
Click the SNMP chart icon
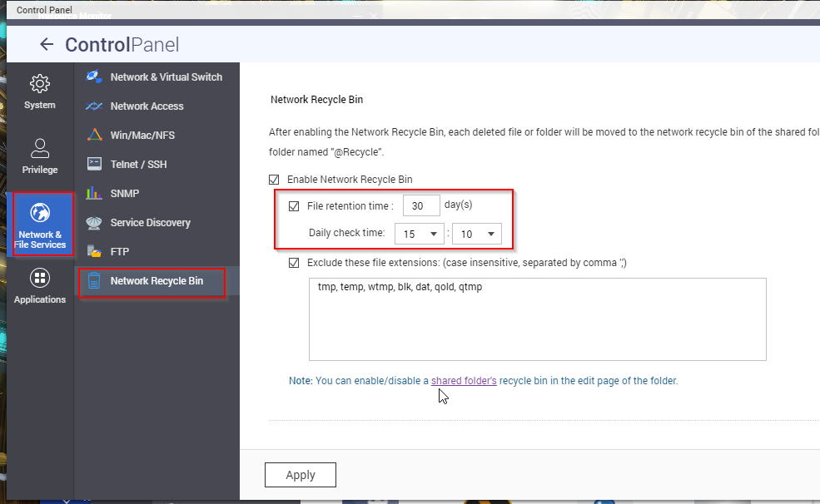tap(94, 194)
